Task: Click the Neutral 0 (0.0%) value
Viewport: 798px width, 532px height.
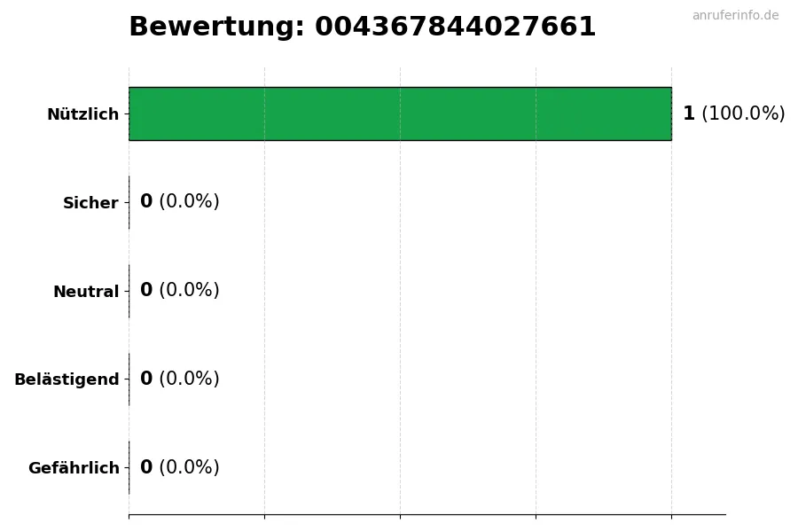Action: 179,291
